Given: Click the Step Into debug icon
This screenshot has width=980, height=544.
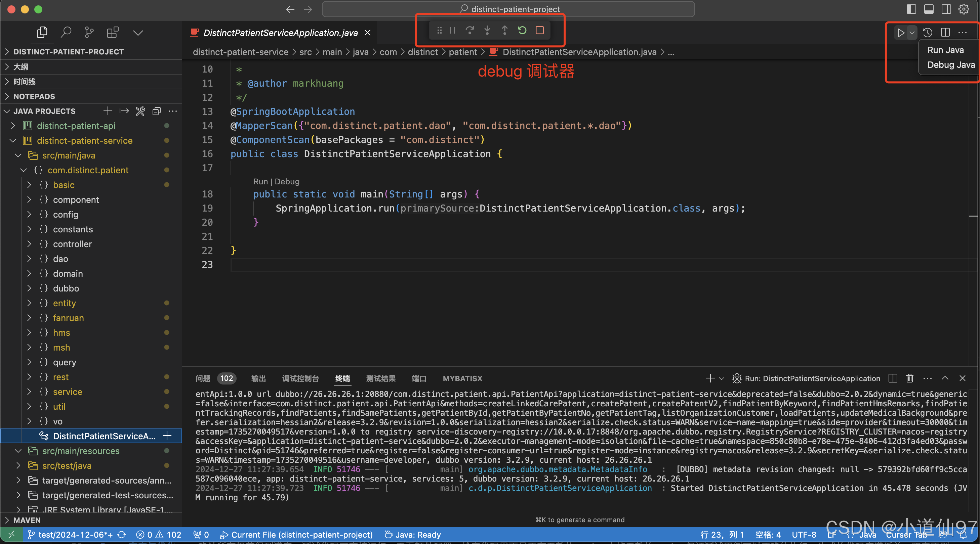Looking at the screenshot, I should (x=487, y=31).
